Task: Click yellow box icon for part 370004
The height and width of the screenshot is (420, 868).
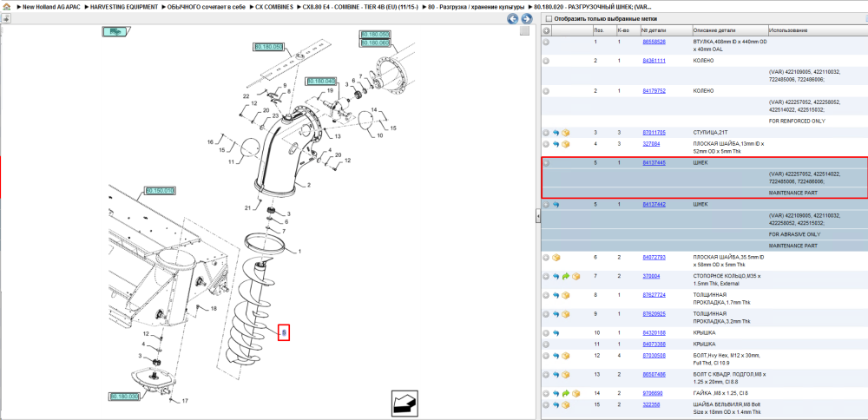Action: pyautogui.click(x=575, y=276)
